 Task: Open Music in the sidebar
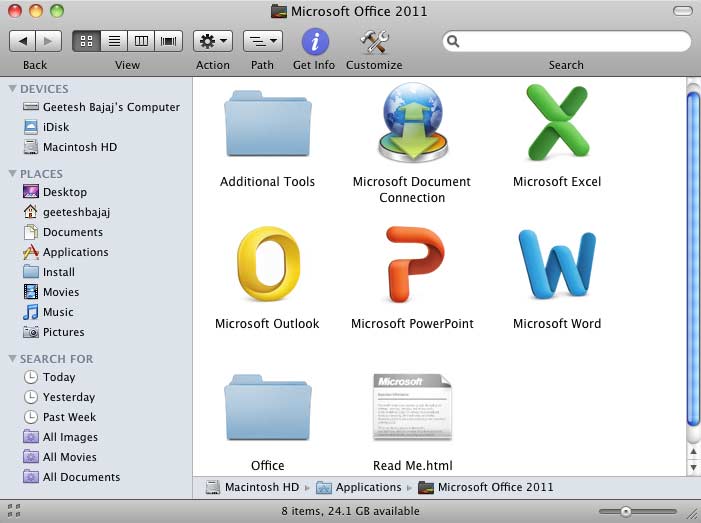48,312
